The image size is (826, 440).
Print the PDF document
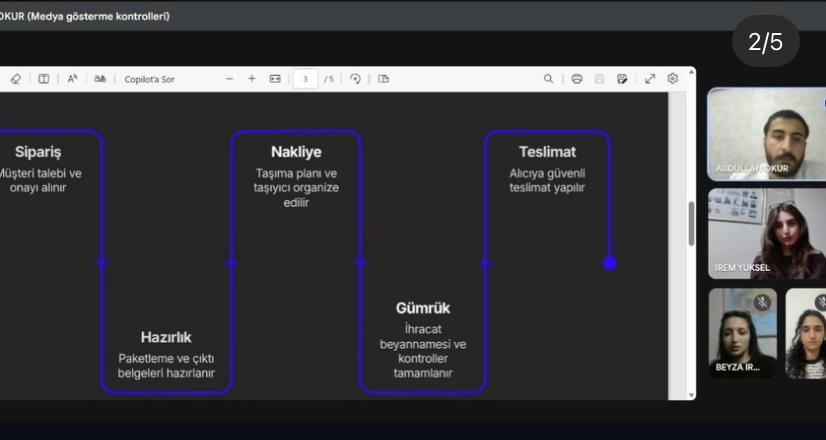(577, 79)
